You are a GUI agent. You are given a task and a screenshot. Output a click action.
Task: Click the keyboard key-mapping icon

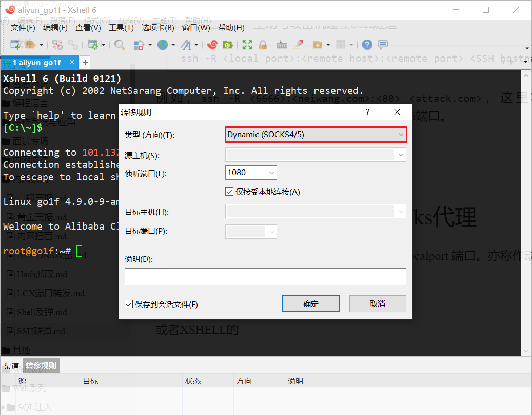[282, 45]
